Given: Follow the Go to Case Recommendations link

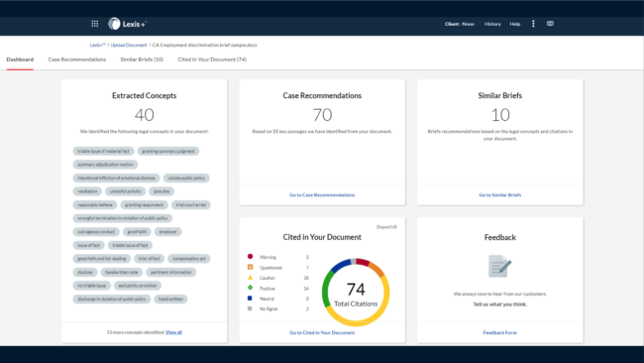Looking at the screenshot, I should [322, 194].
